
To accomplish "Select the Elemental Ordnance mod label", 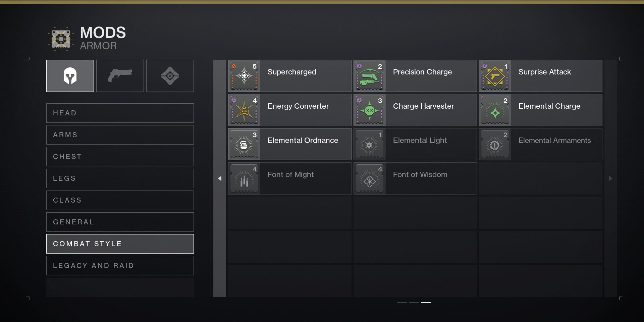I will coord(303,141).
